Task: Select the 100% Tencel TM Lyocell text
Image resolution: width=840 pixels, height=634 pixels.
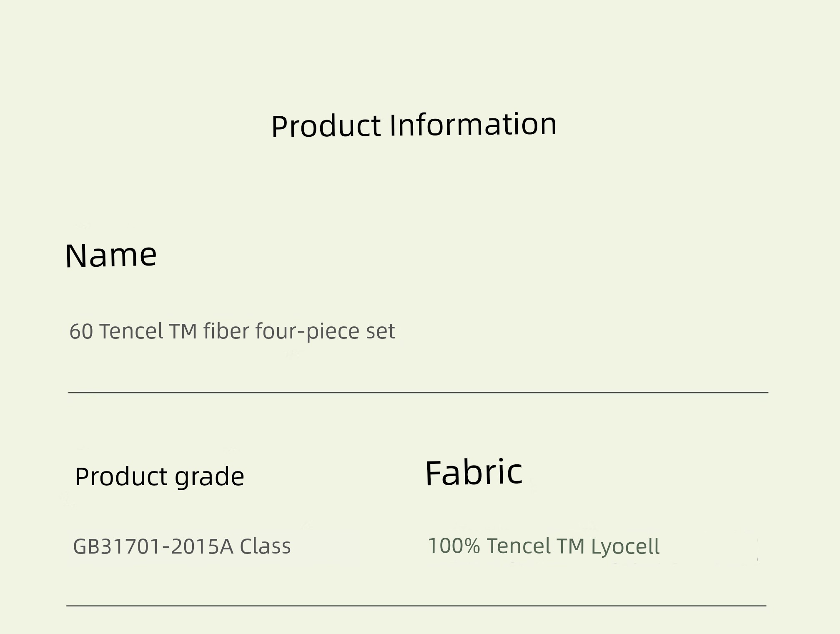Action: click(x=544, y=546)
